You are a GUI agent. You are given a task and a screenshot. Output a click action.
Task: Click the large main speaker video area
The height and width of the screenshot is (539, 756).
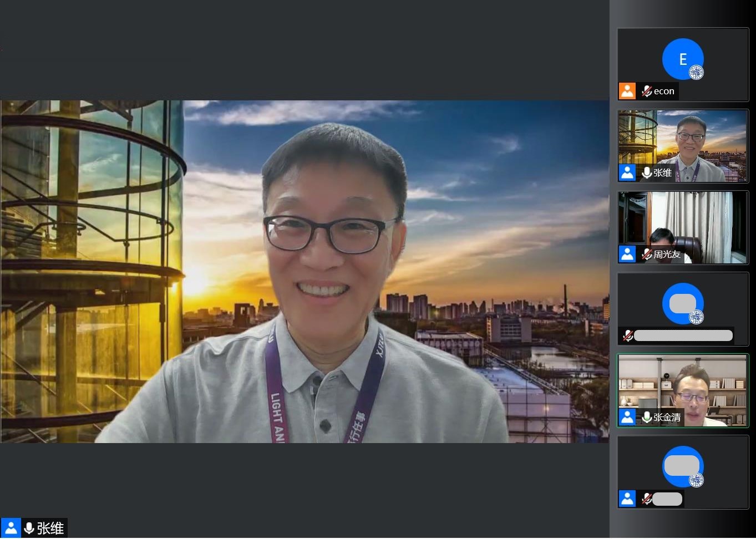pyautogui.click(x=304, y=271)
